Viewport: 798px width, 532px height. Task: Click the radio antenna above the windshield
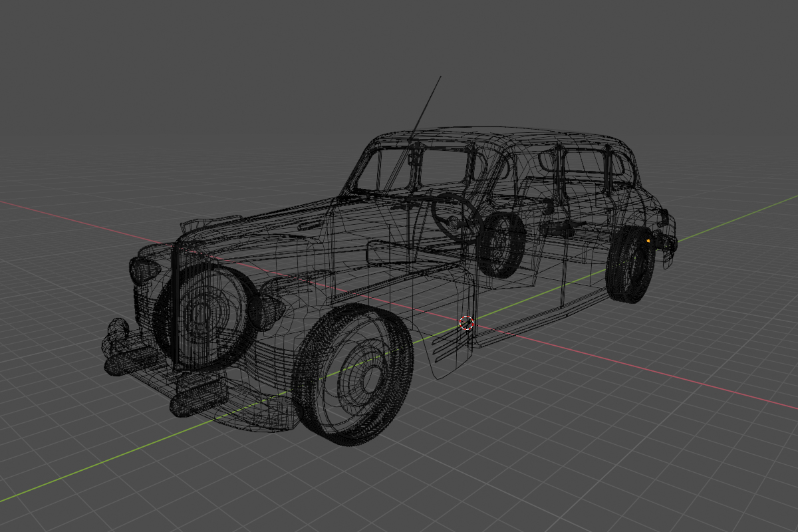[x=426, y=106]
